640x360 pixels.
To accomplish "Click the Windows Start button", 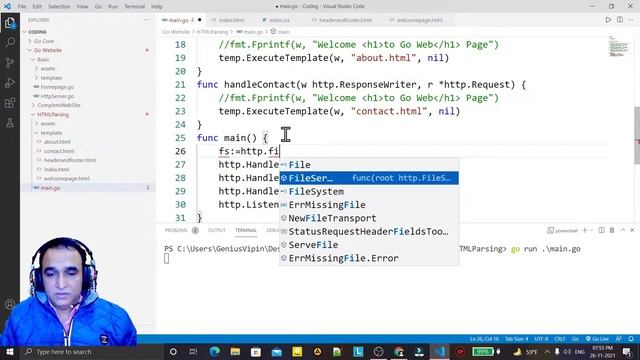I will 9,351.
